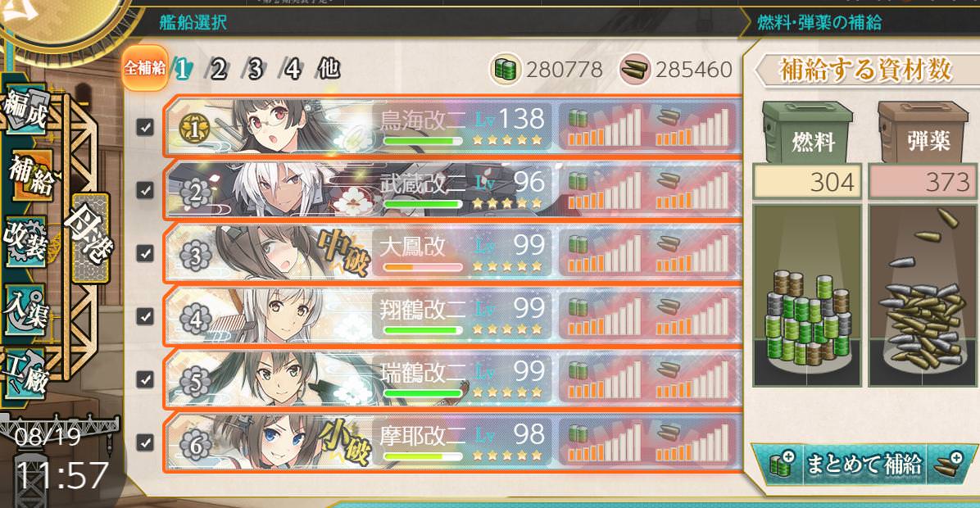The image size is (980, 508).
Task: Click the fuel can icon for 鳥海改二
Action: click(578, 119)
